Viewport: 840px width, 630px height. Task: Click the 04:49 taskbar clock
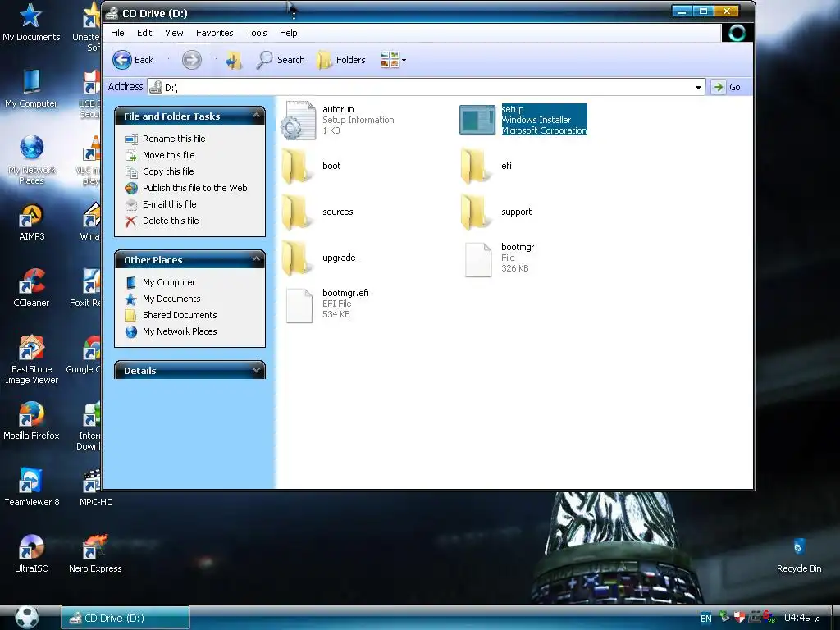(797, 618)
